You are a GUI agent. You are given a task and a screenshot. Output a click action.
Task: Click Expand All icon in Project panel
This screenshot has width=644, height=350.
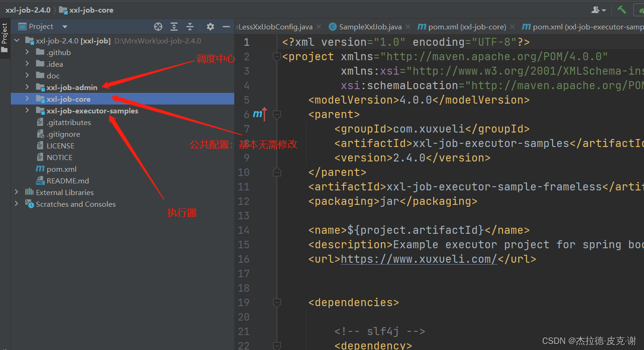coord(174,27)
